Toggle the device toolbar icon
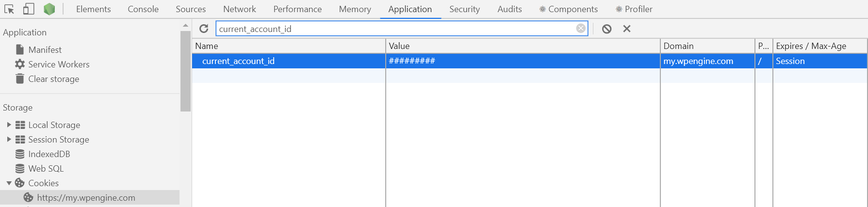Viewport: 868px width, 207px height. 29,9
